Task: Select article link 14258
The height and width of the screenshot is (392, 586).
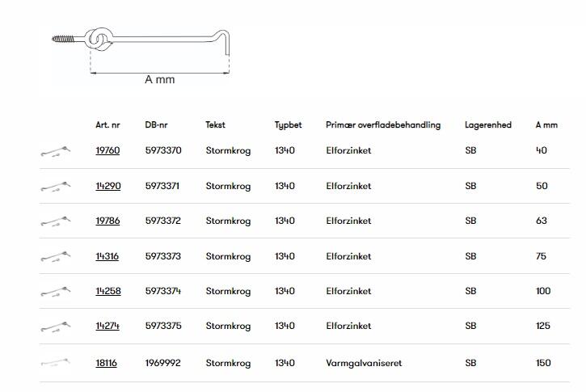Action: (x=108, y=292)
